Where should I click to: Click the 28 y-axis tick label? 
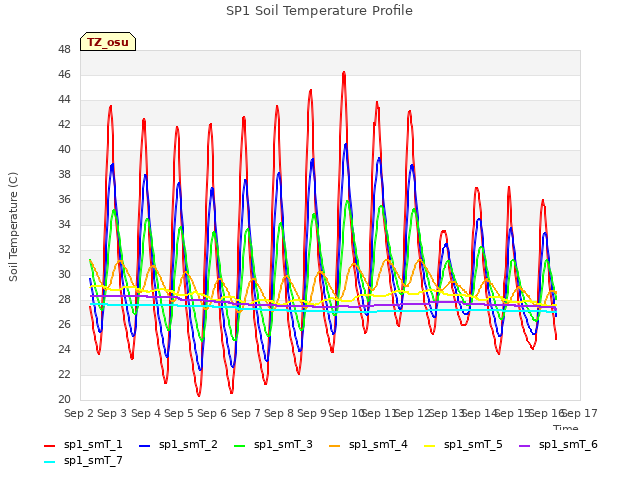point(64,300)
